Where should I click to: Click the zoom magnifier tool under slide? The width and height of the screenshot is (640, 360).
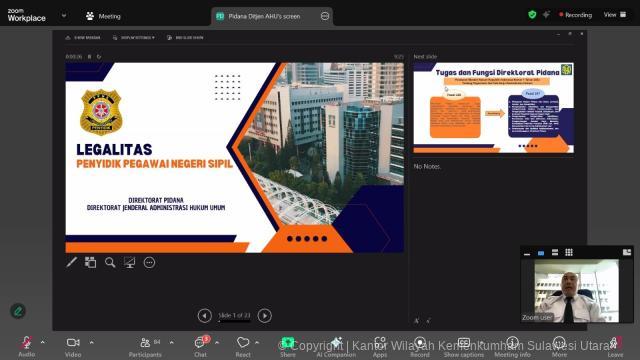coord(110,262)
